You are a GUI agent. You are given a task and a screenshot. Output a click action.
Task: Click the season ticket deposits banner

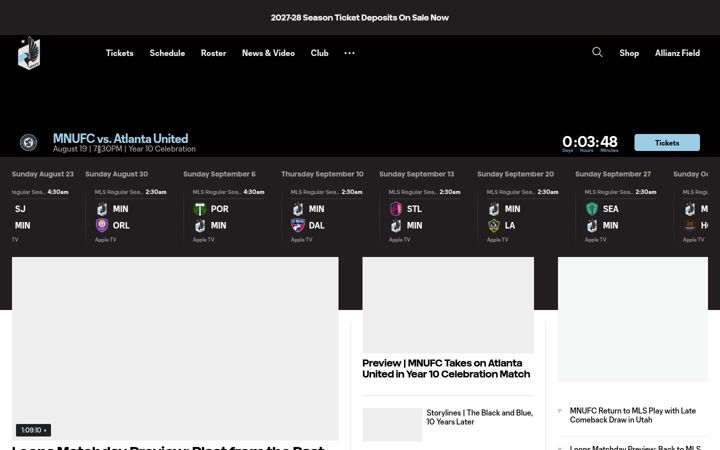[360, 17]
